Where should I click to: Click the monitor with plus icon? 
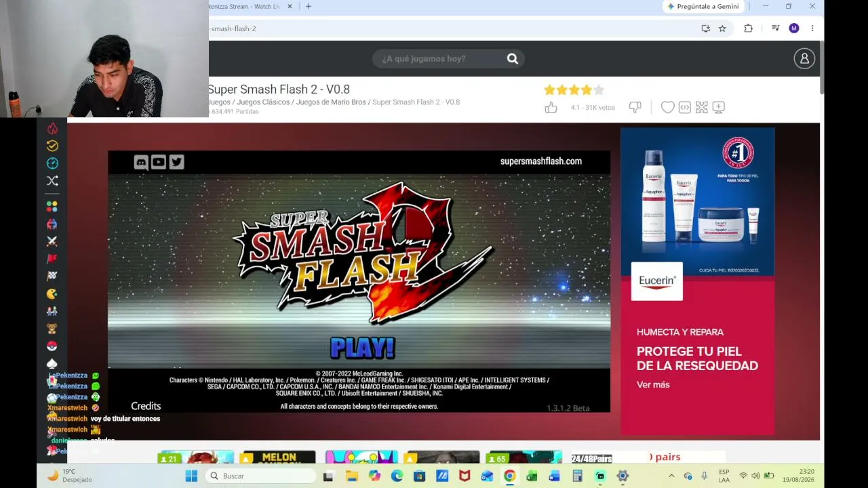pyautogui.click(x=718, y=107)
